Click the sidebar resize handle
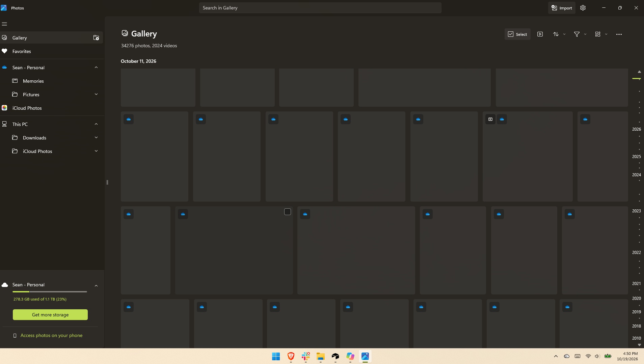This screenshot has height=364, width=644. (107, 182)
